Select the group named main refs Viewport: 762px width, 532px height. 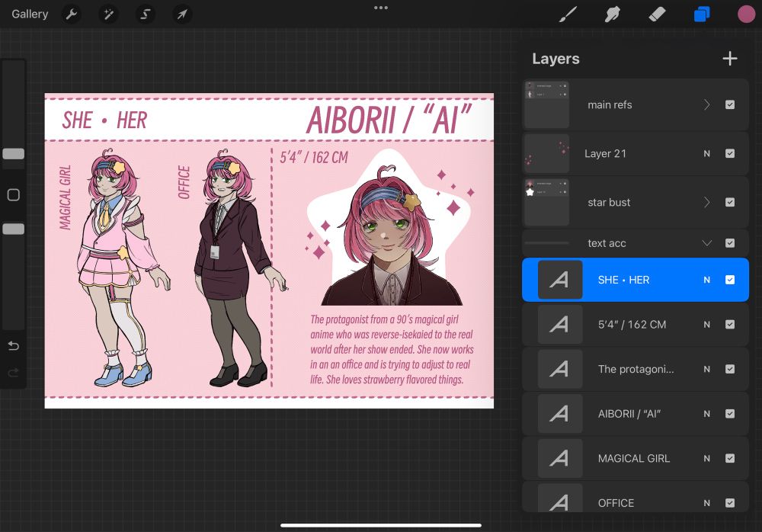point(610,104)
